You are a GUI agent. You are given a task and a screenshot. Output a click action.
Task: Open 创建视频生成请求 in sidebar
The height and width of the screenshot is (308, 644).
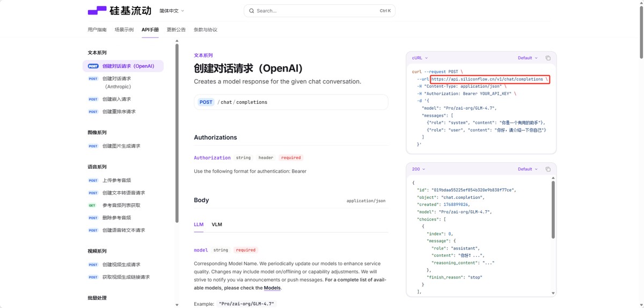click(x=123, y=264)
